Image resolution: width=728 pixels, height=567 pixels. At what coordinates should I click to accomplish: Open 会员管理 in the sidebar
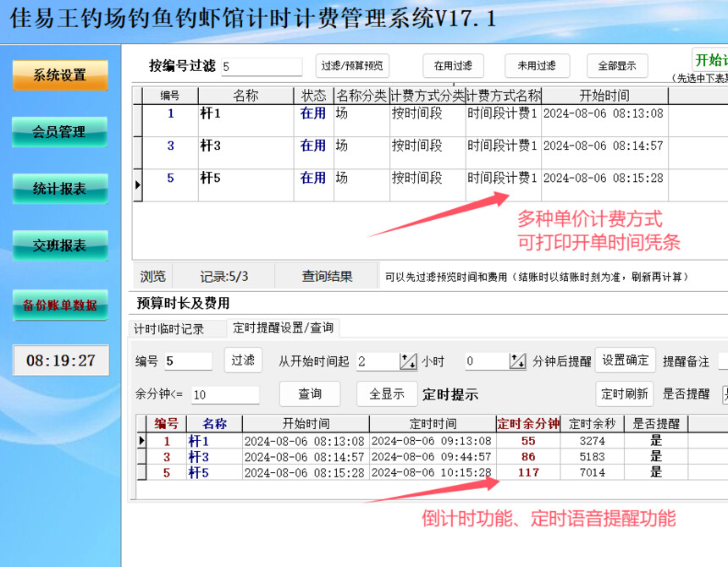click(59, 132)
